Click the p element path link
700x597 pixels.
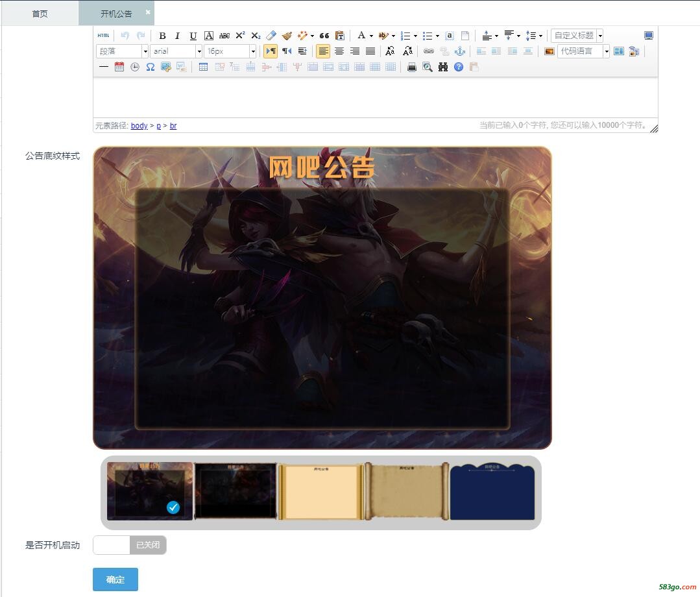click(x=158, y=126)
